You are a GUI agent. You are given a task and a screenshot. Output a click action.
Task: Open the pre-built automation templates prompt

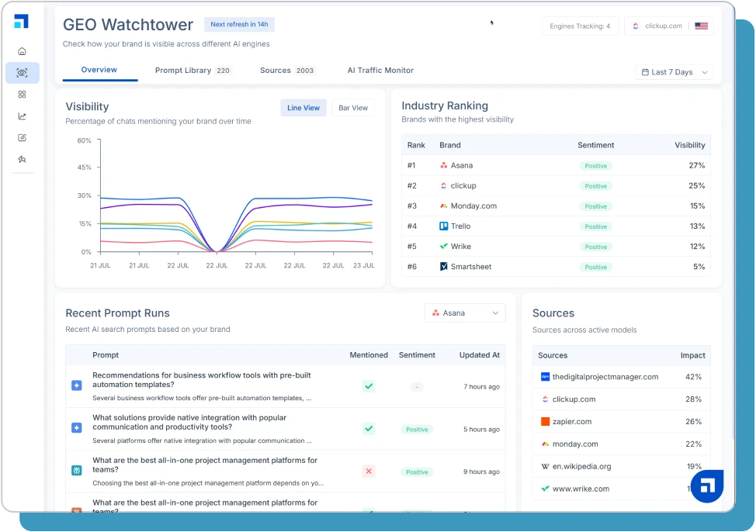coord(202,380)
